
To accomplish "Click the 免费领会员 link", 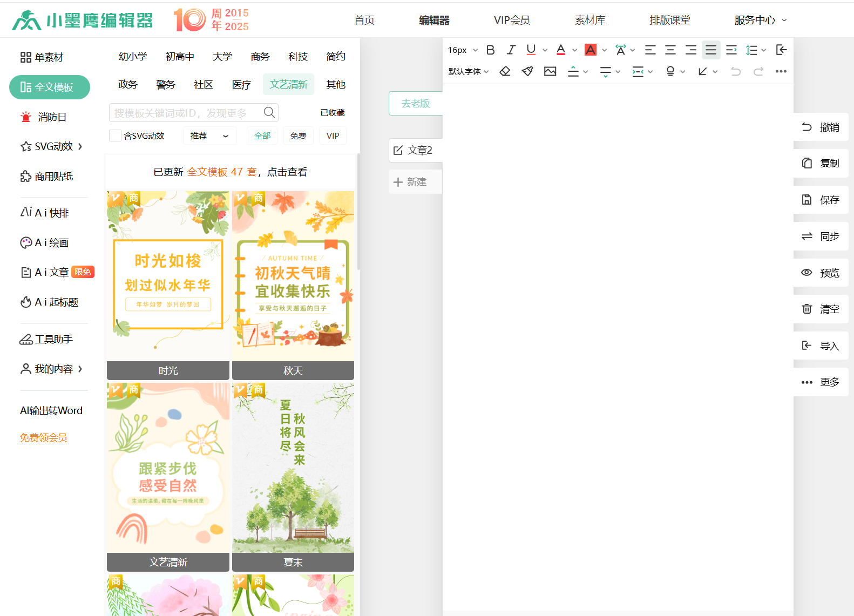I will (44, 438).
